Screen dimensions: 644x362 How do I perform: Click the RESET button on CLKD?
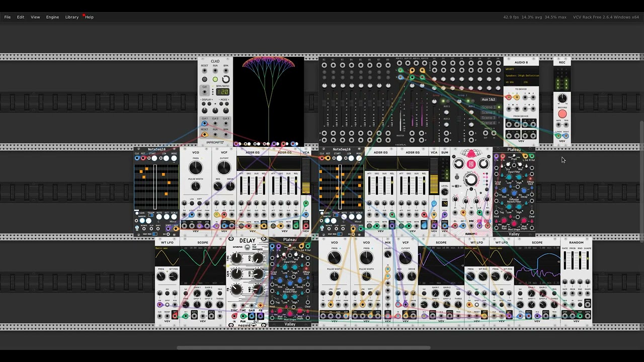tap(204, 79)
